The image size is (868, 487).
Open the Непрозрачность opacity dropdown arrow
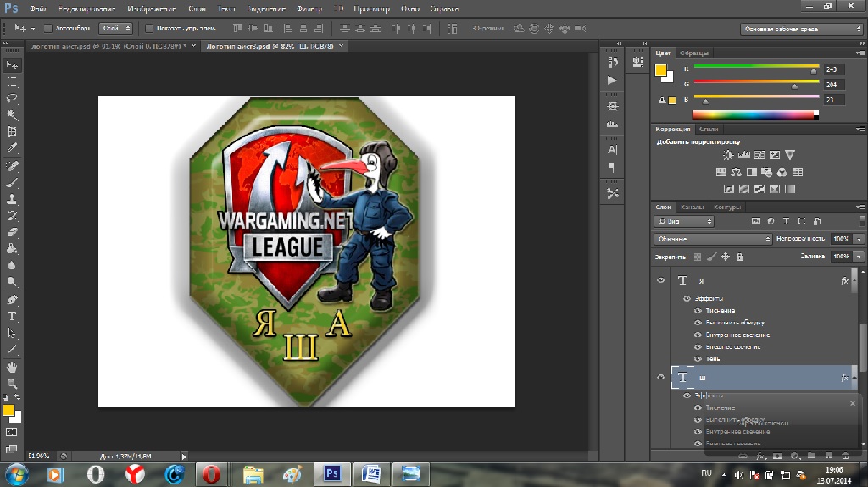pyautogui.click(x=859, y=239)
